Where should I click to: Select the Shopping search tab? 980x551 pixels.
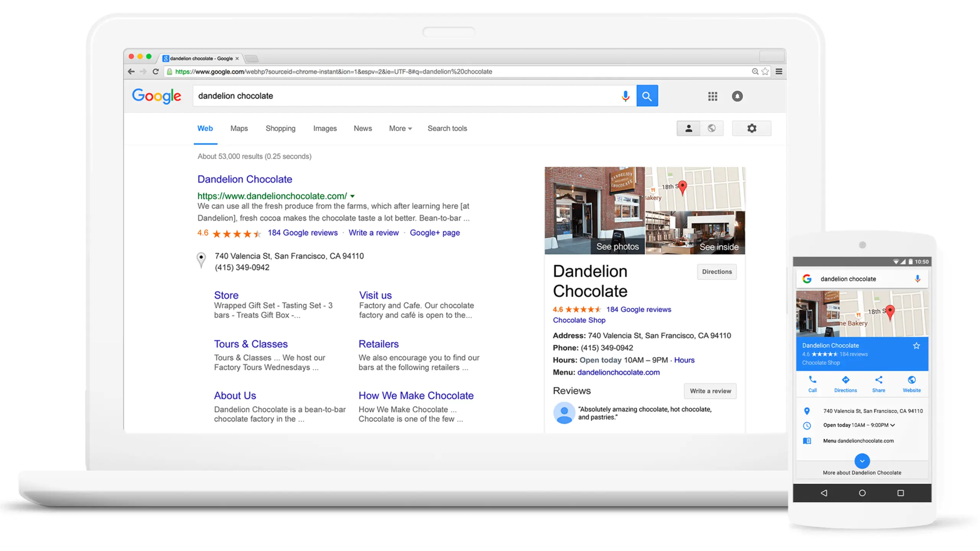(279, 129)
